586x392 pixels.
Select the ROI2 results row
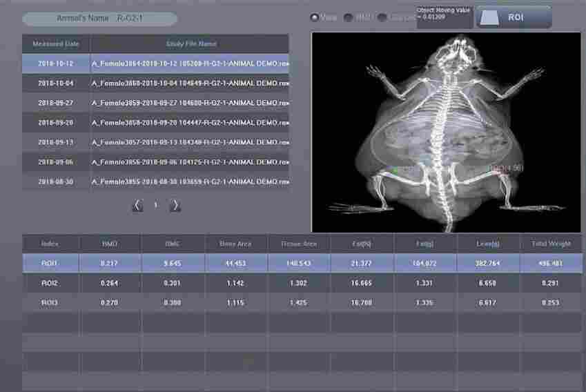(x=302, y=283)
